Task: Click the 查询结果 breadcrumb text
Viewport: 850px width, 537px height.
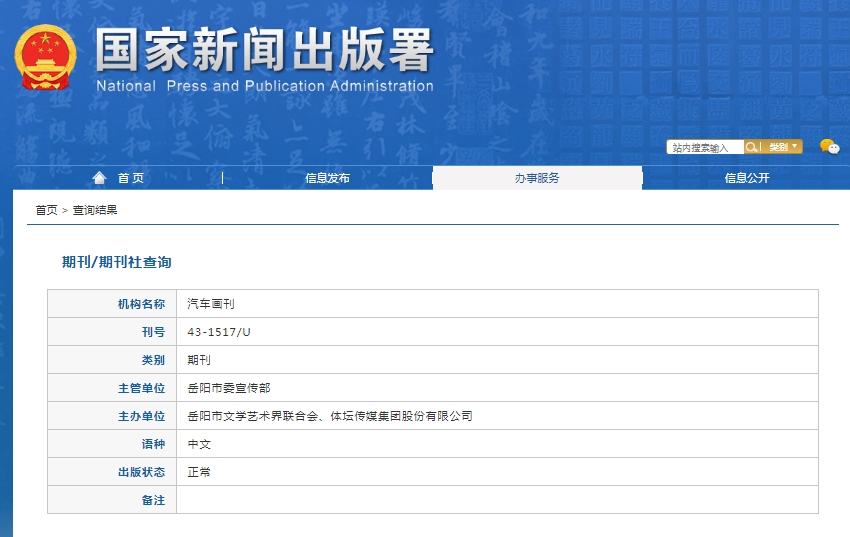Action: pyautogui.click(x=95, y=210)
